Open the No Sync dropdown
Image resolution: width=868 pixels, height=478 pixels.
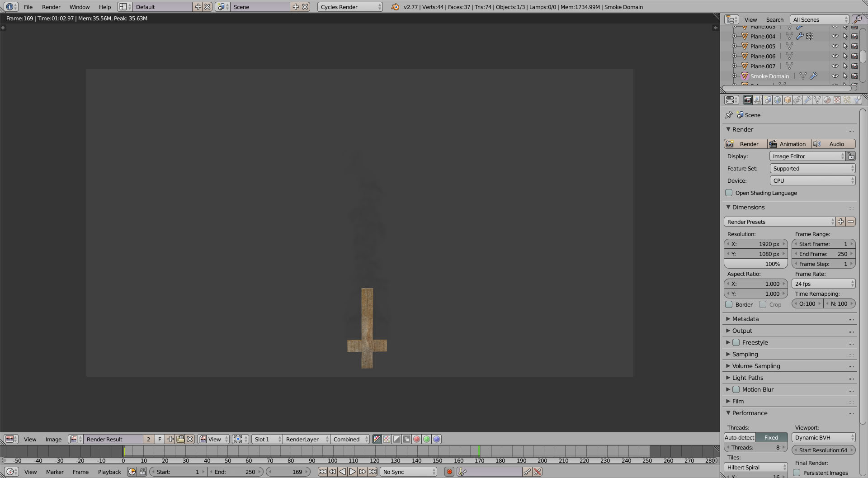409,472
